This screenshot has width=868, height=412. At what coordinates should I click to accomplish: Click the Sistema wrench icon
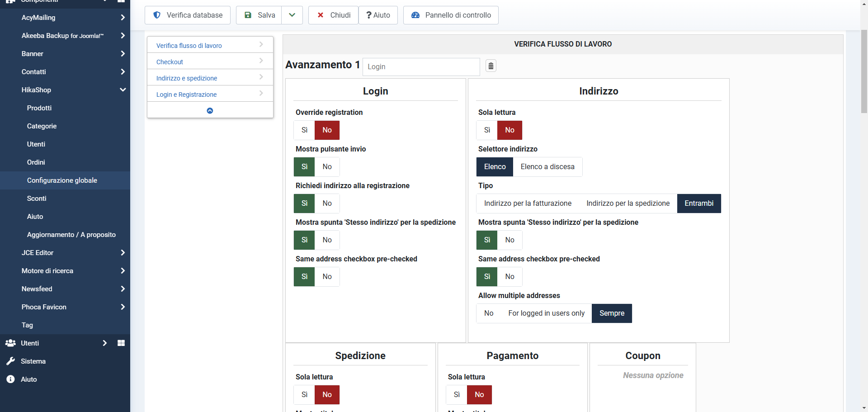pos(10,361)
